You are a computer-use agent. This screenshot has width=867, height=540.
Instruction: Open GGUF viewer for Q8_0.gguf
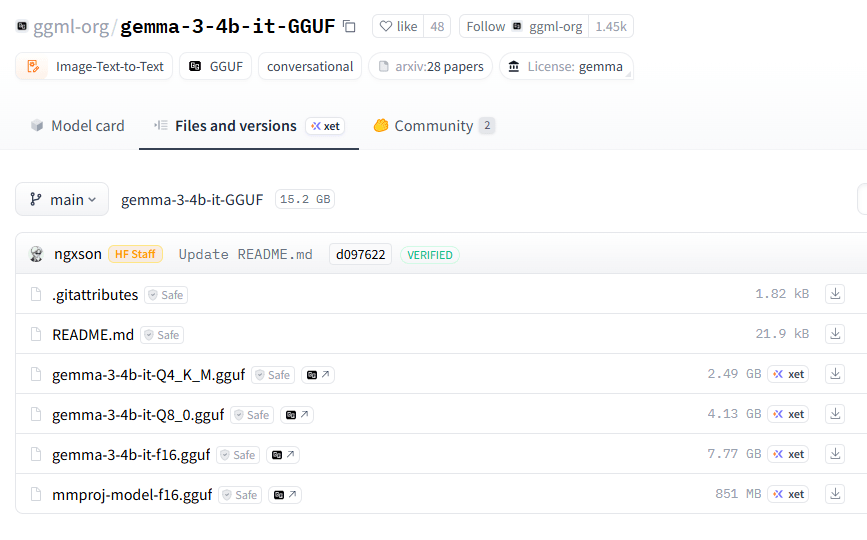pos(297,415)
